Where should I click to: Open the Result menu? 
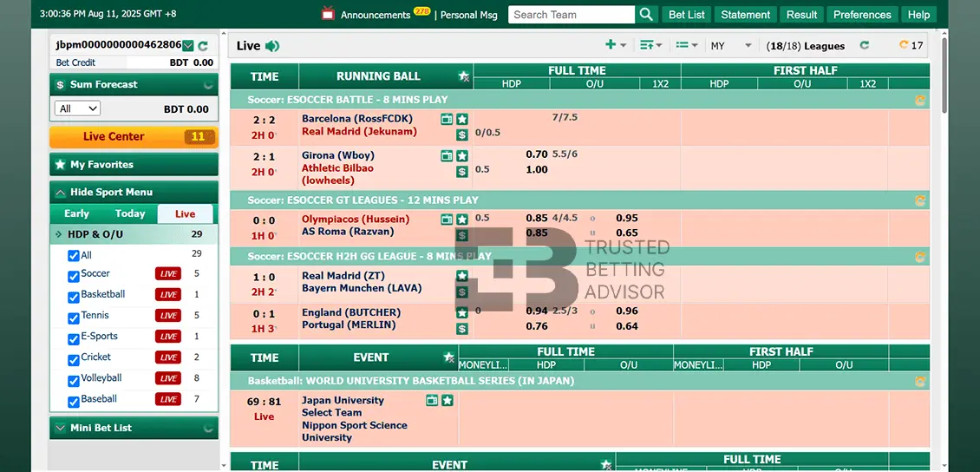click(802, 15)
